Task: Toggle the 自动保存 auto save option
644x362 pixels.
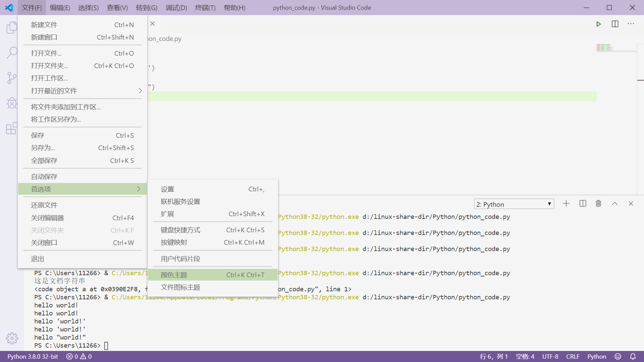Action: point(44,176)
